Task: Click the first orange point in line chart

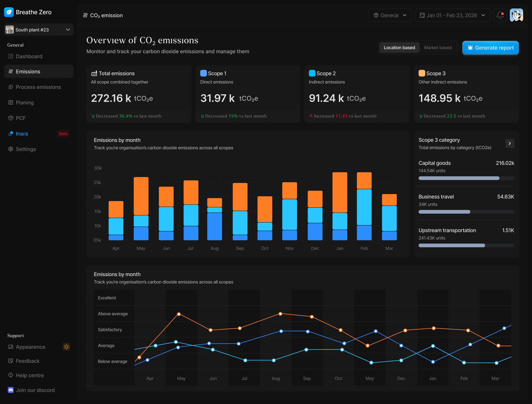Action: (x=139, y=357)
